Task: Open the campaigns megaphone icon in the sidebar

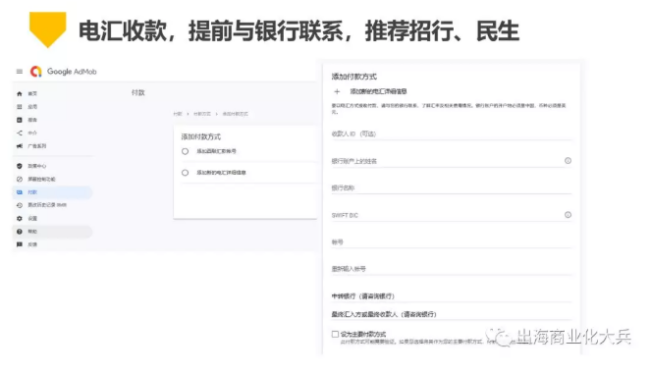Action: (x=19, y=146)
